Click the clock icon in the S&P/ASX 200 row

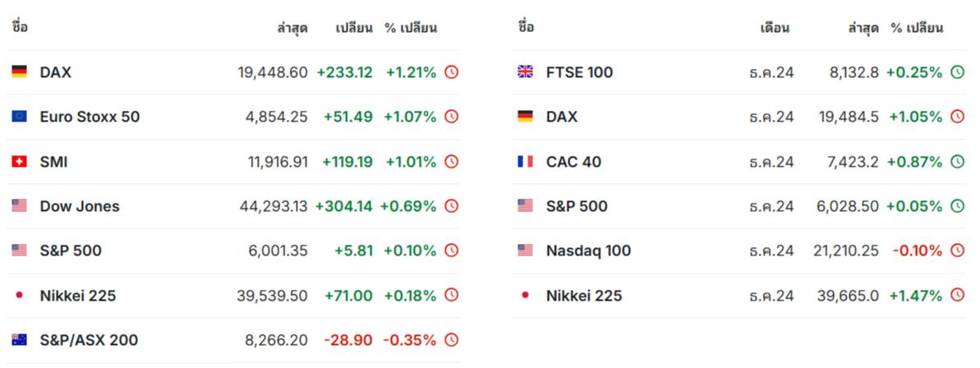pyautogui.click(x=451, y=341)
